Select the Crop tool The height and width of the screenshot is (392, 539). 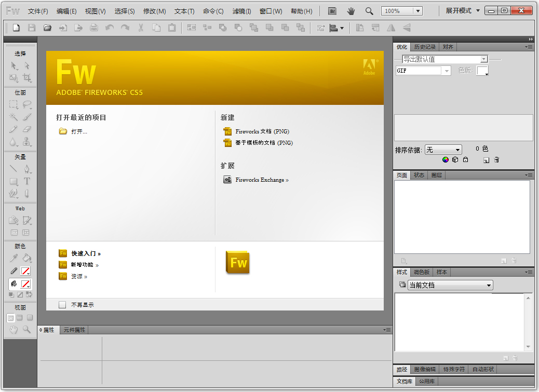pyautogui.click(x=26, y=78)
